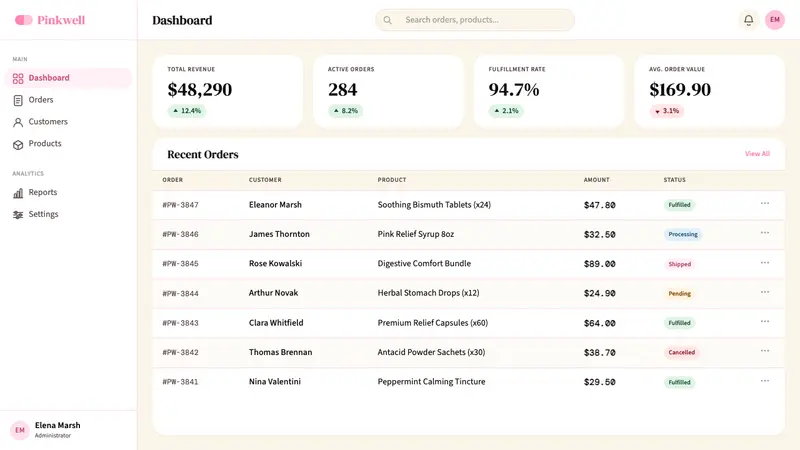800x450 pixels.
Task: Click customer Rose Kowalski
Action: point(276,264)
